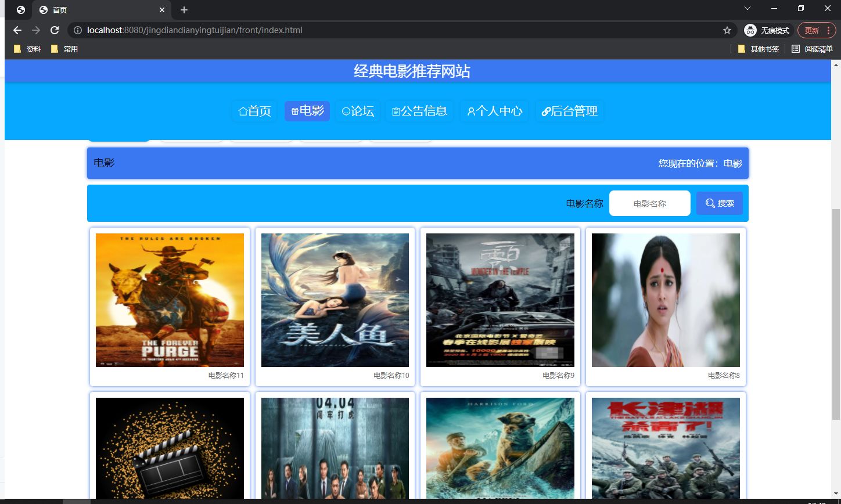Click the 更新 browser update button
The height and width of the screenshot is (504, 841).
(x=817, y=30)
